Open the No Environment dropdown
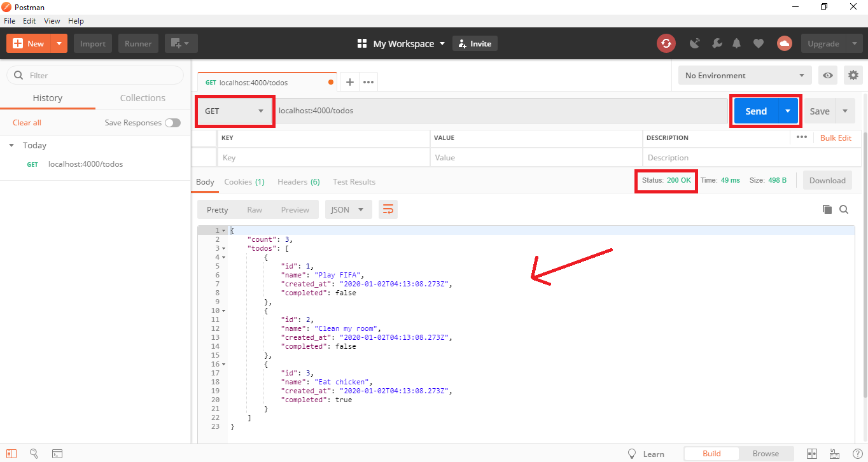868x462 pixels. point(745,75)
